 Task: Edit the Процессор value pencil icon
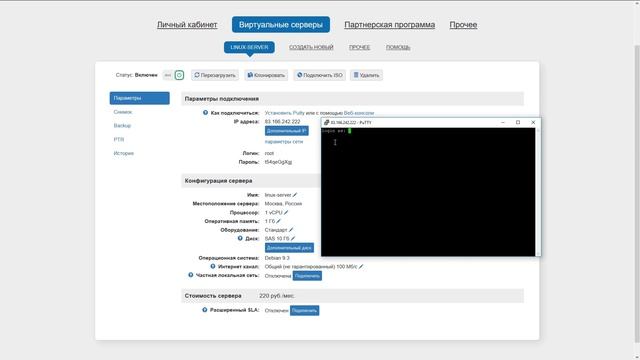coord(286,213)
